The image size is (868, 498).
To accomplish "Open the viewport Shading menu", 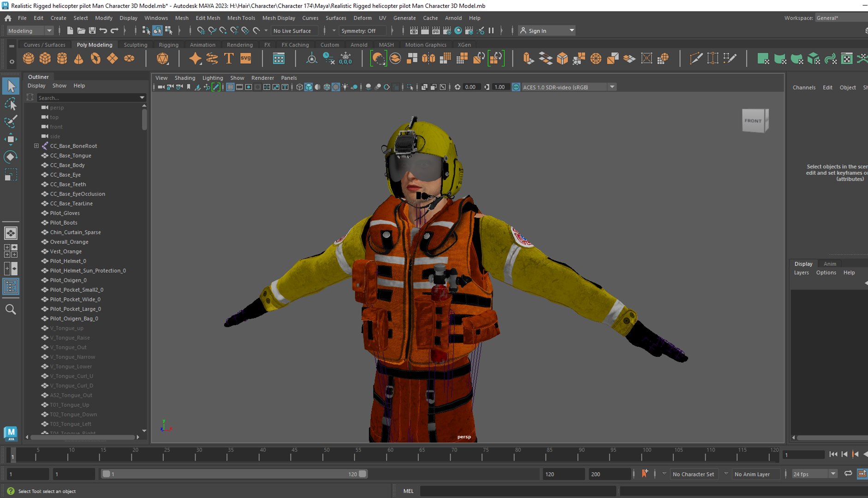I will [184, 78].
